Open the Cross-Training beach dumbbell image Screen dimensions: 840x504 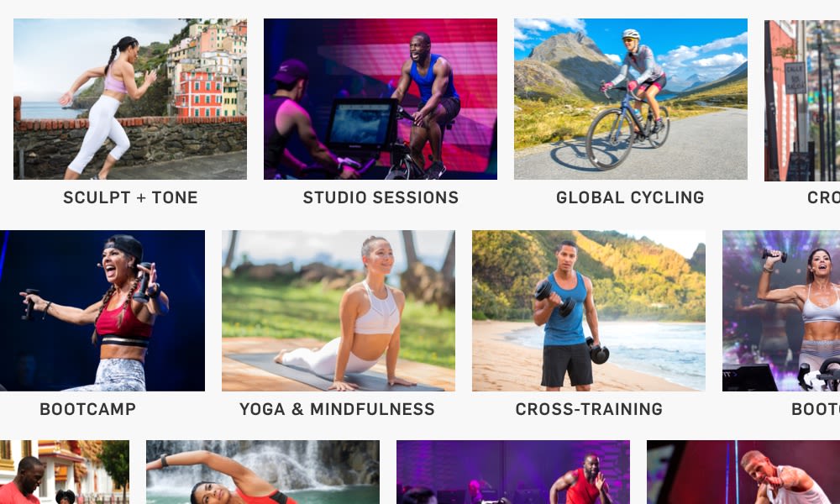pyautogui.click(x=589, y=311)
